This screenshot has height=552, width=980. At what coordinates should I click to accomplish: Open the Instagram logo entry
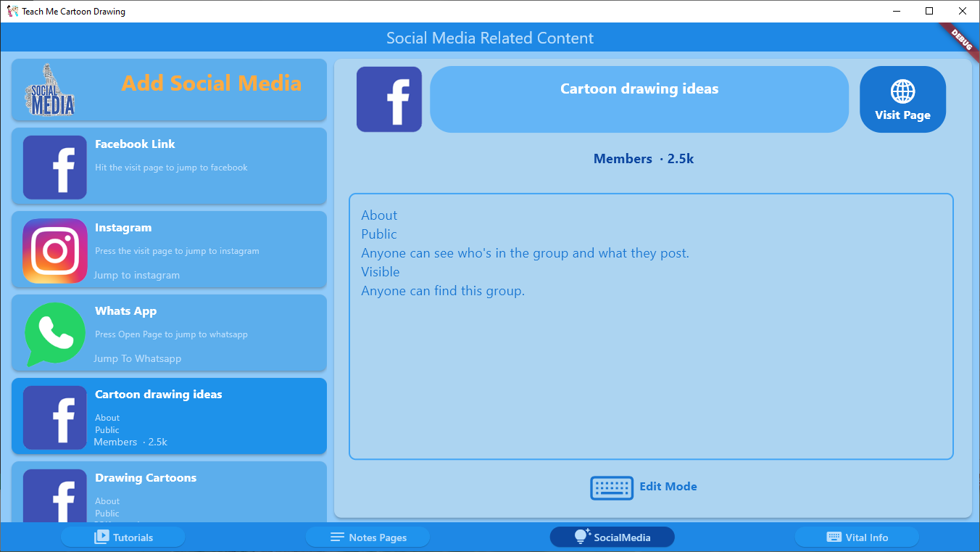pyautogui.click(x=55, y=251)
